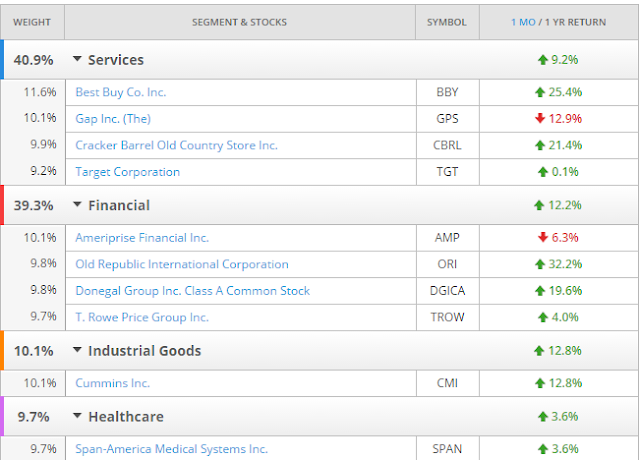Select the SPAN symbol cell
Screen dimensions: 640x460
(447, 449)
